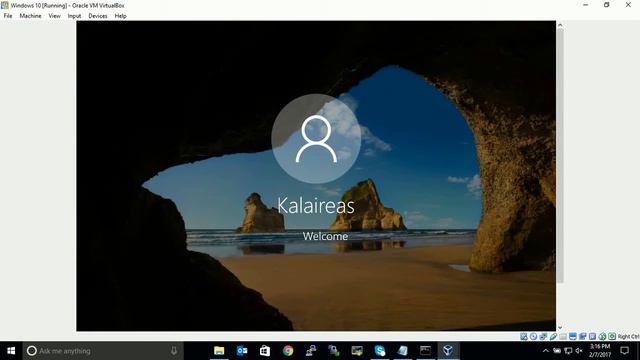
Task: Click the shared folders status icon
Action: (x=563, y=336)
